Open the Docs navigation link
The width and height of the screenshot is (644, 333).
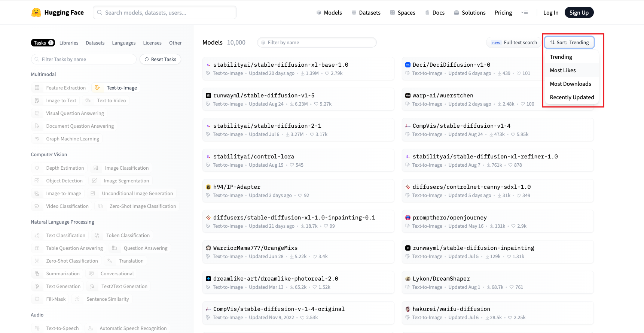coord(435,12)
